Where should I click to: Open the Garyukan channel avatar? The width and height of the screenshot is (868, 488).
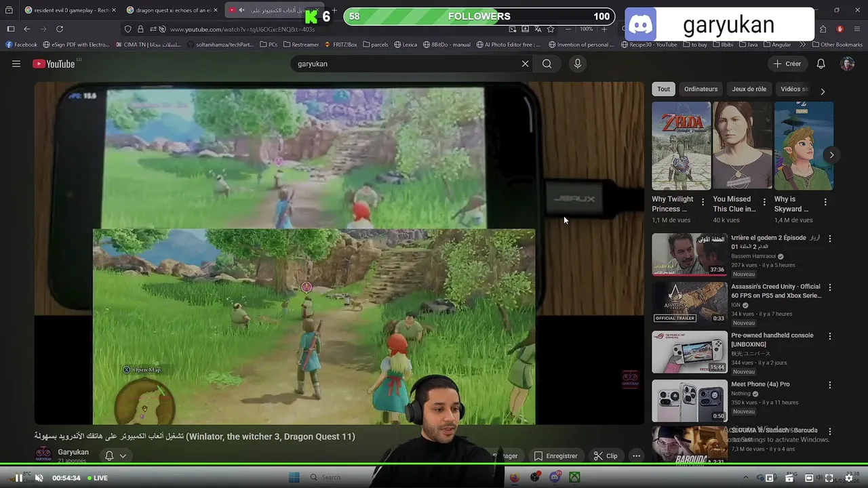click(x=43, y=454)
